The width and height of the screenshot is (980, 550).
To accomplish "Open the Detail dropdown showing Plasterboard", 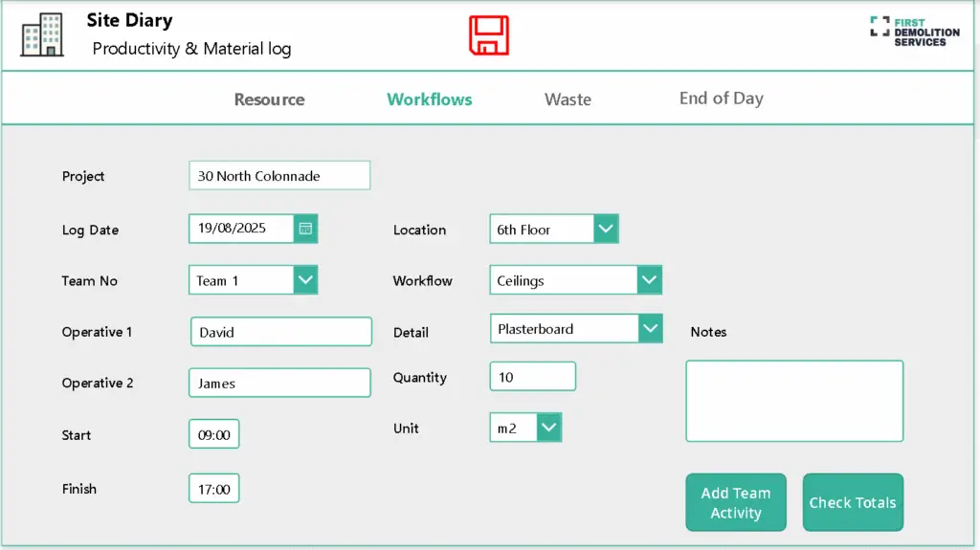I will (650, 329).
